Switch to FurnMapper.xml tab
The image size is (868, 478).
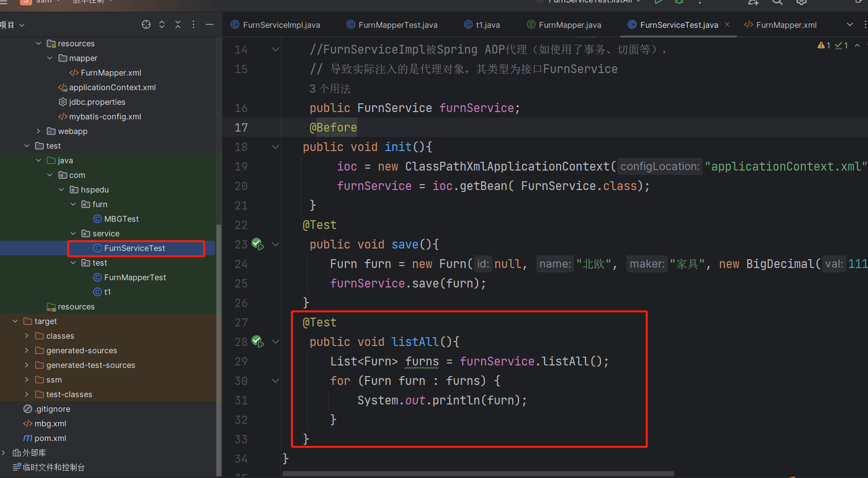[x=780, y=25]
